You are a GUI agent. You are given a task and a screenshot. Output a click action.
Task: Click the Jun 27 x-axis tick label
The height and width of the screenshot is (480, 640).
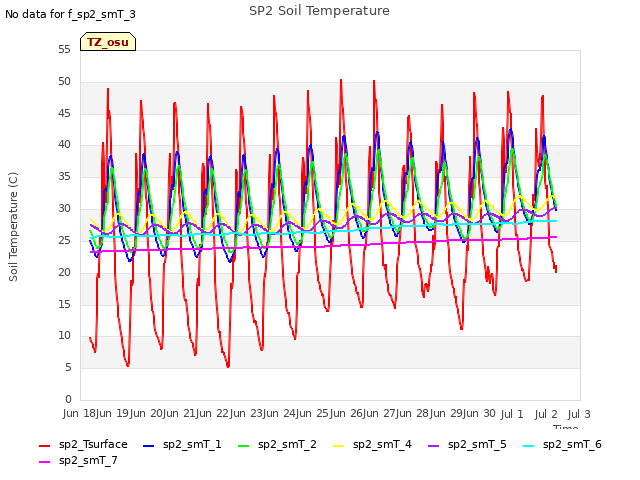point(380,414)
